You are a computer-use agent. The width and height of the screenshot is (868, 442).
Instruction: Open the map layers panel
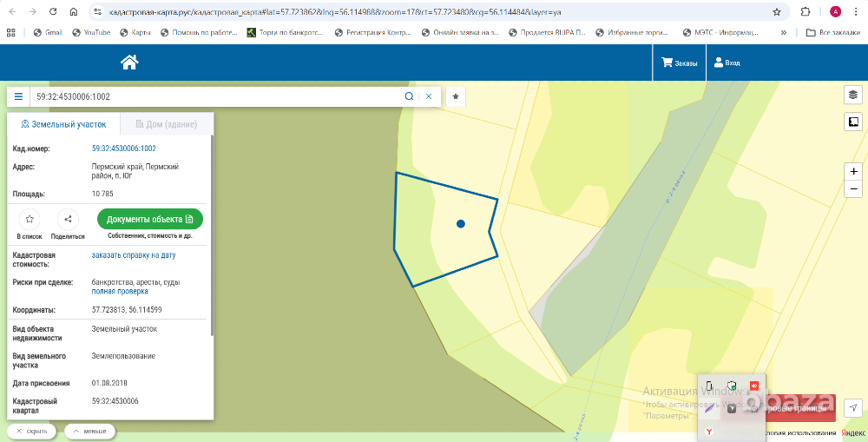pos(852,95)
